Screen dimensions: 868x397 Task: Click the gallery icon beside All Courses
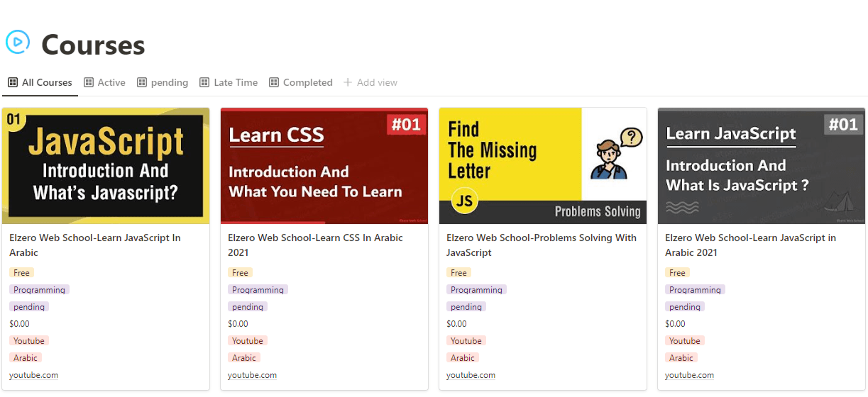[x=13, y=82]
